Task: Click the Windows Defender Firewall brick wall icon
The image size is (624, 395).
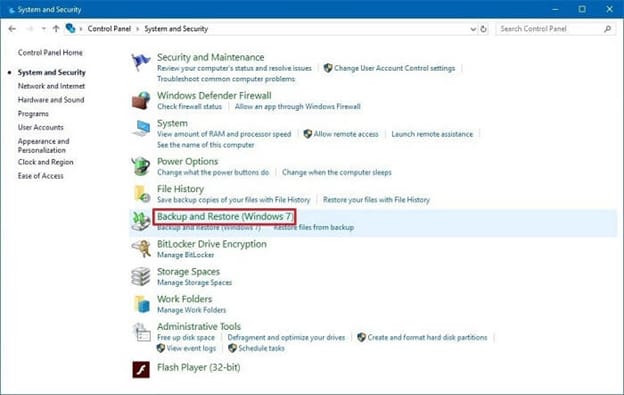Action: pyautogui.click(x=141, y=100)
